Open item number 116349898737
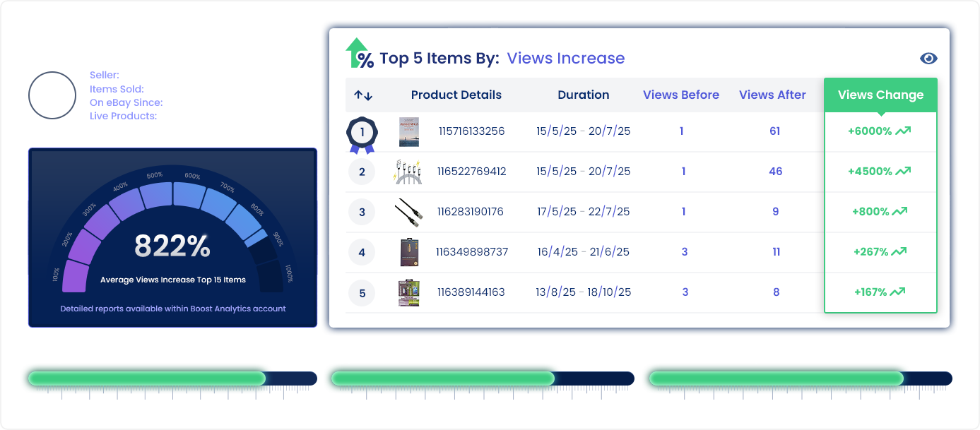980x430 pixels. tap(472, 252)
